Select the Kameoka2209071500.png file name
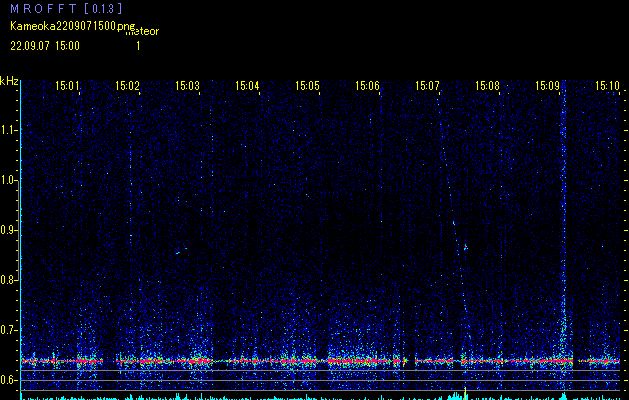 tap(73, 26)
